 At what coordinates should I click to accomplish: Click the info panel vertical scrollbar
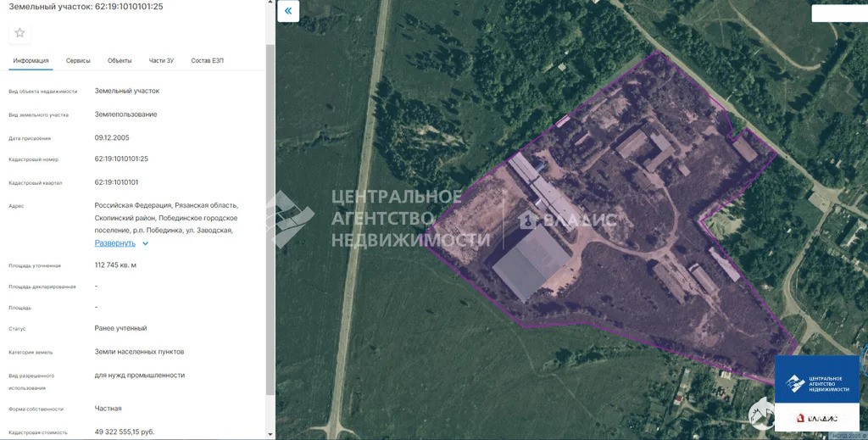270,212
